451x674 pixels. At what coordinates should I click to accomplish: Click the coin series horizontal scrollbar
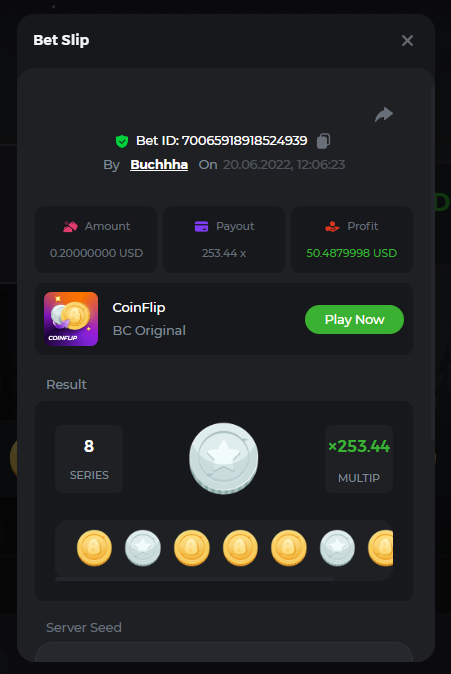coord(194,579)
